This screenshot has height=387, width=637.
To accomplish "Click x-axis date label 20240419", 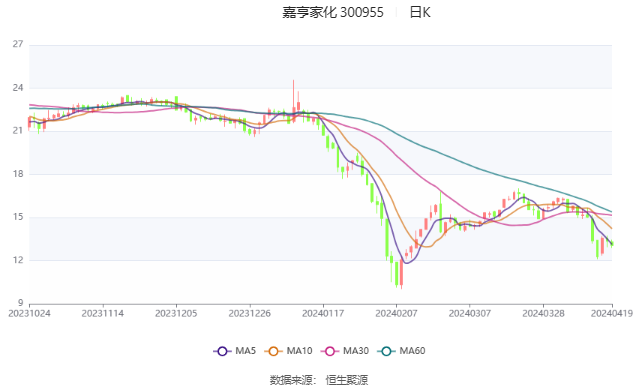I will [612, 313].
